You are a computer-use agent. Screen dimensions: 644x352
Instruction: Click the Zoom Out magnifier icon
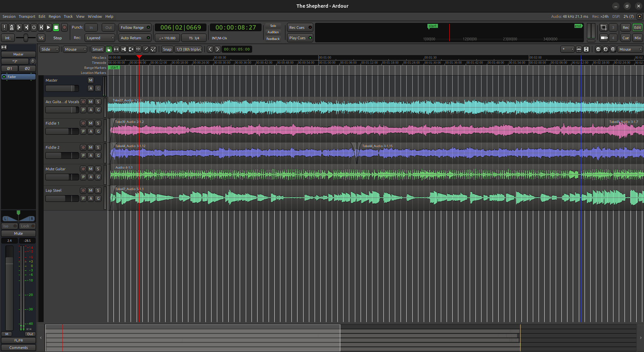pyautogui.click(x=598, y=49)
